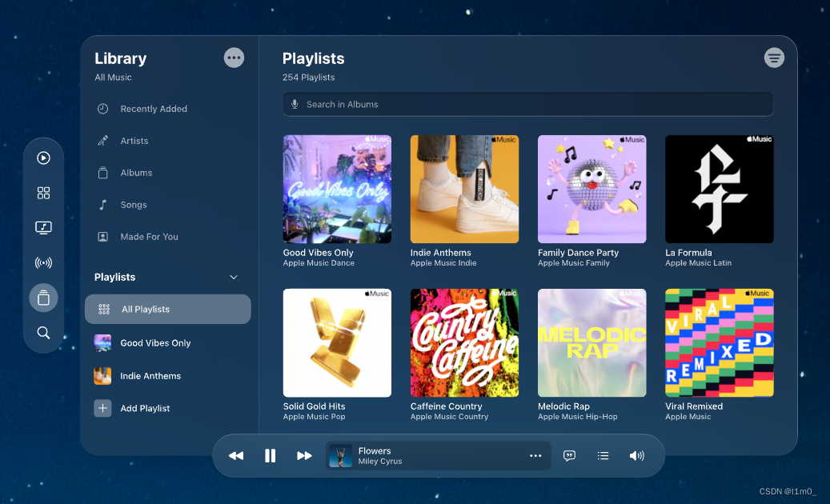Open the Library more options button
This screenshot has height=504, width=830.
pyautogui.click(x=234, y=58)
